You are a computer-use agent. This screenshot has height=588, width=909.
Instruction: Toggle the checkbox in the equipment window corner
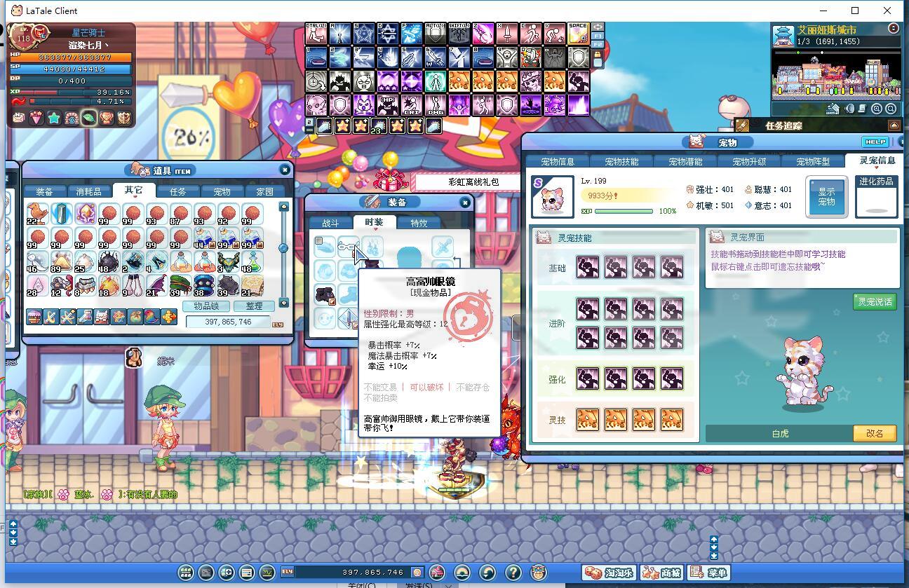pyautogui.click(x=318, y=241)
